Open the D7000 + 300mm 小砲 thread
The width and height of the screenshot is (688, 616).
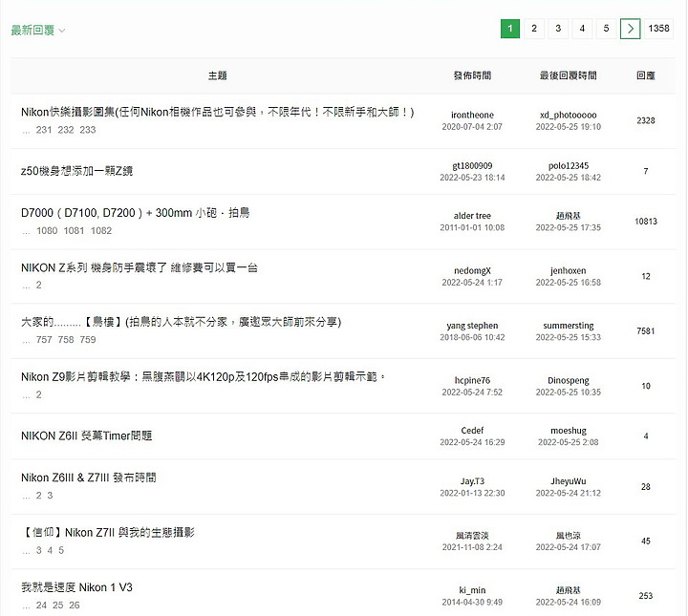(135, 213)
